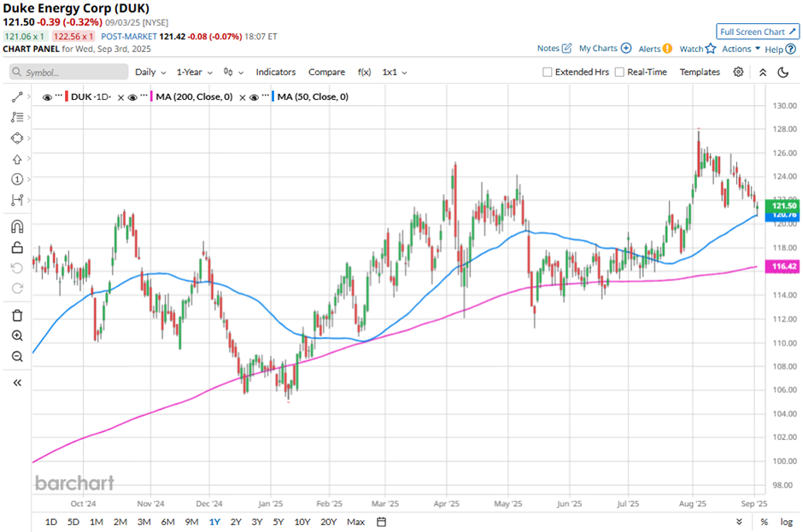Choose the numbered circle annotation tool
This screenshot has width=803, height=532.
tap(17, 179)
